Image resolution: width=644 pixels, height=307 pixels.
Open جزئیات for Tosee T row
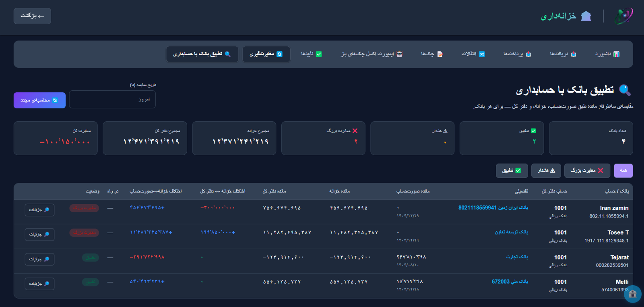(x=39, y=234)
